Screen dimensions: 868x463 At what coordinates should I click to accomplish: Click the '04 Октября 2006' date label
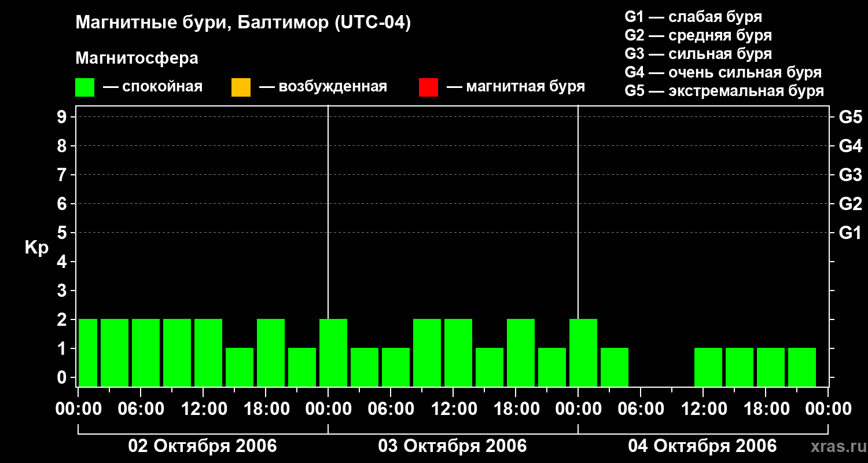point(703,446)
